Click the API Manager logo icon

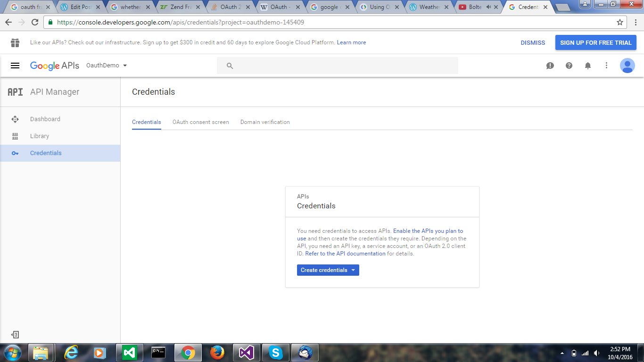[15, 92]
